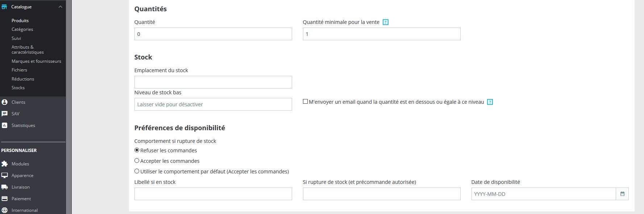Viewport: 644px width, 214px height.
Task: Click help icon beside email notification
Action: [x=490, y=102]
